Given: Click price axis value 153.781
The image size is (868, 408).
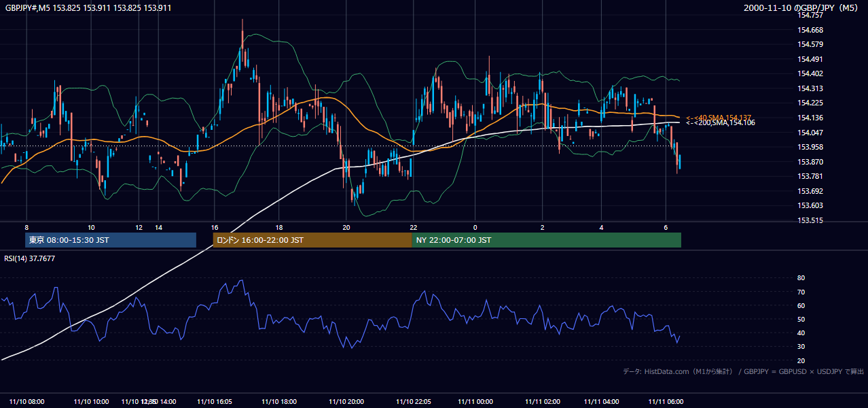Looking at the screenshot, I should 810,176.
